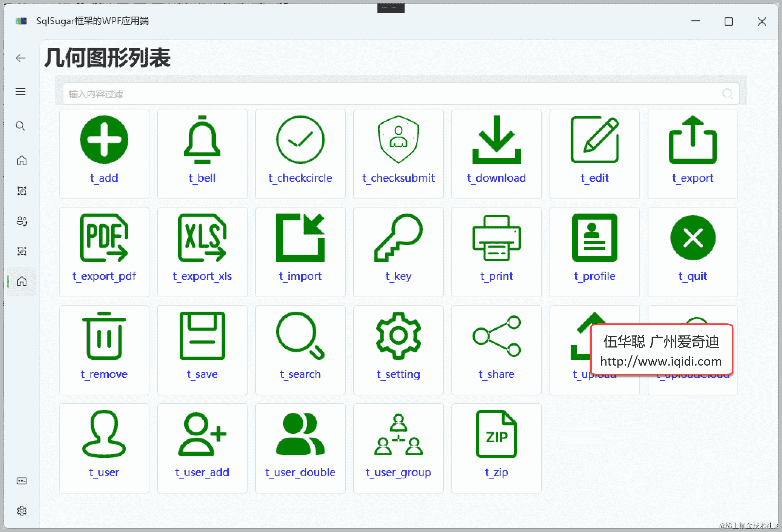
Task: Pick the t_zip file icon
Action: coord(497,434)
